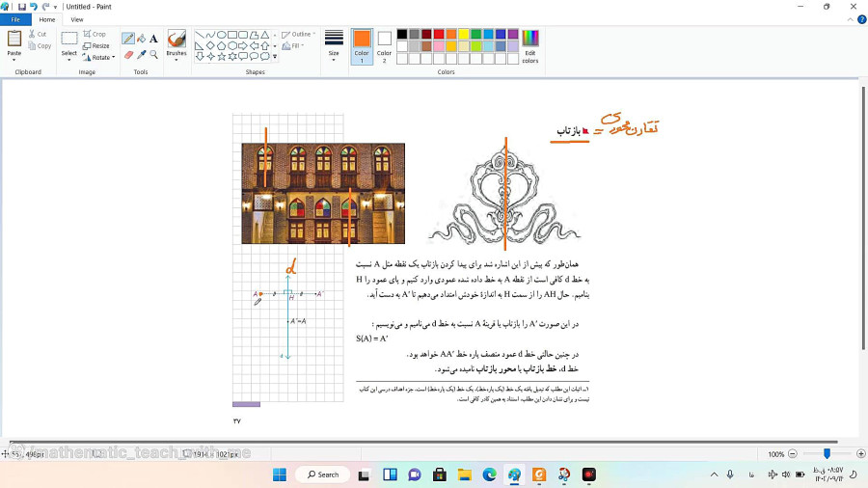
Task: Activate the Color 1 selector
Action: pyautogui.click(x=362, y=46)
